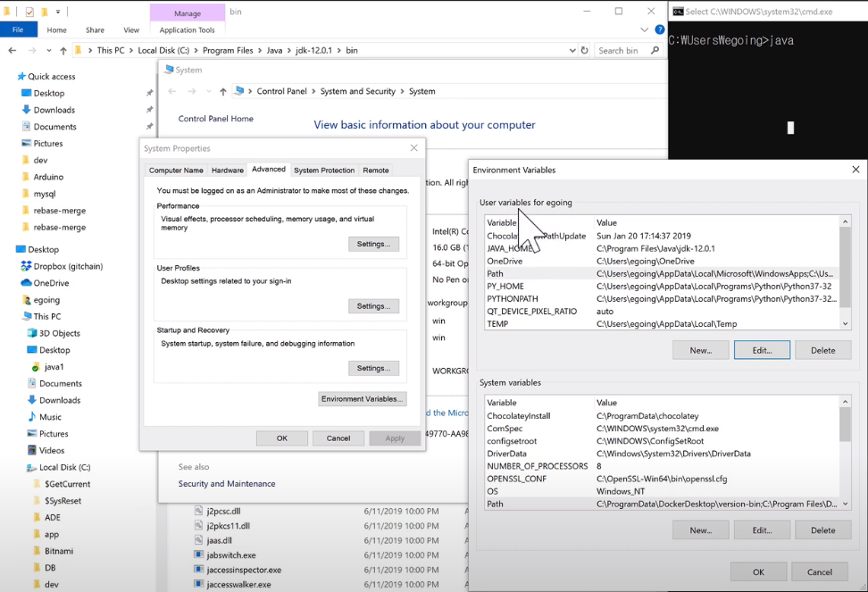Click User Profiles Settings button
The image size is (868, 592).
[373, 306]
